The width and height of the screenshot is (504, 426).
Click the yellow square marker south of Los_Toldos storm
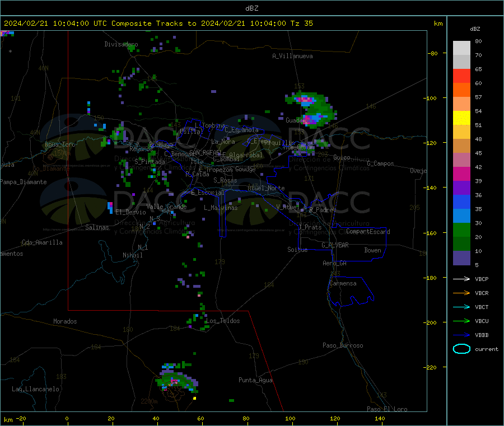point(194,399)
